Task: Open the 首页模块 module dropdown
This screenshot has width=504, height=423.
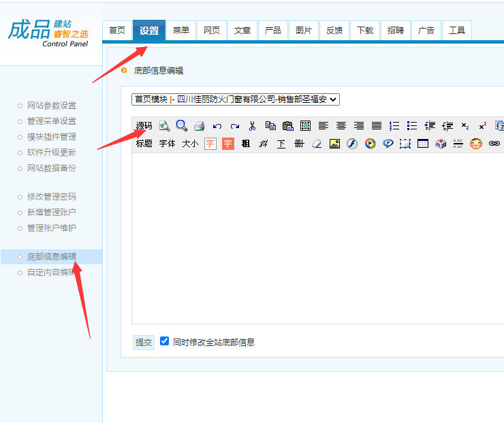Action: pyautogui.click(x=235, y=99)
